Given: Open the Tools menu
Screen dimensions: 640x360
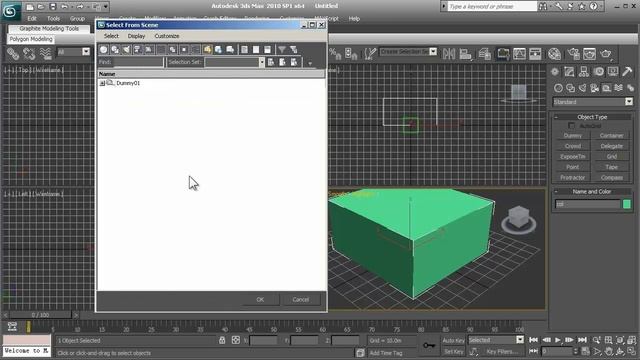Looking at the screenshot, I should coord(53,18).
